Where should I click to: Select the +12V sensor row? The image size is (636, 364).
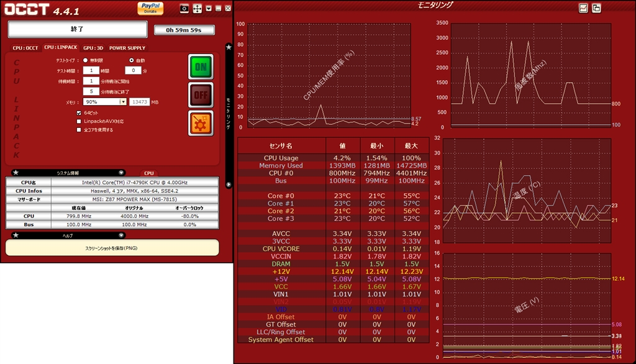pyautogui.click(x=333, y=271)
